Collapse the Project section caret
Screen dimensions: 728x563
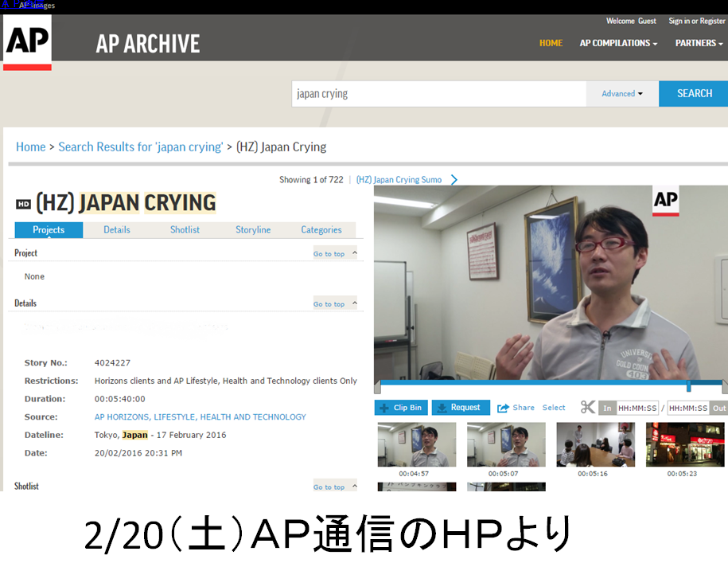click(x=354, y=253)
